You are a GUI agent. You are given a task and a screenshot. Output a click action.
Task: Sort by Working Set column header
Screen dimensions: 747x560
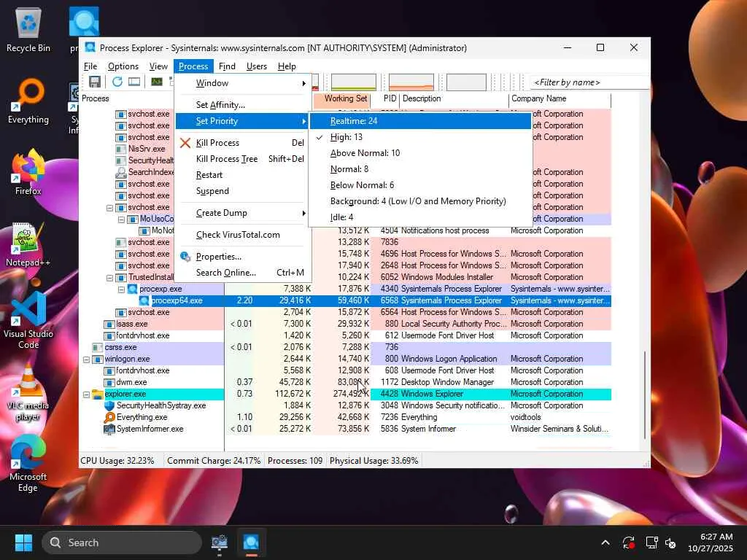tap(341, 98)
